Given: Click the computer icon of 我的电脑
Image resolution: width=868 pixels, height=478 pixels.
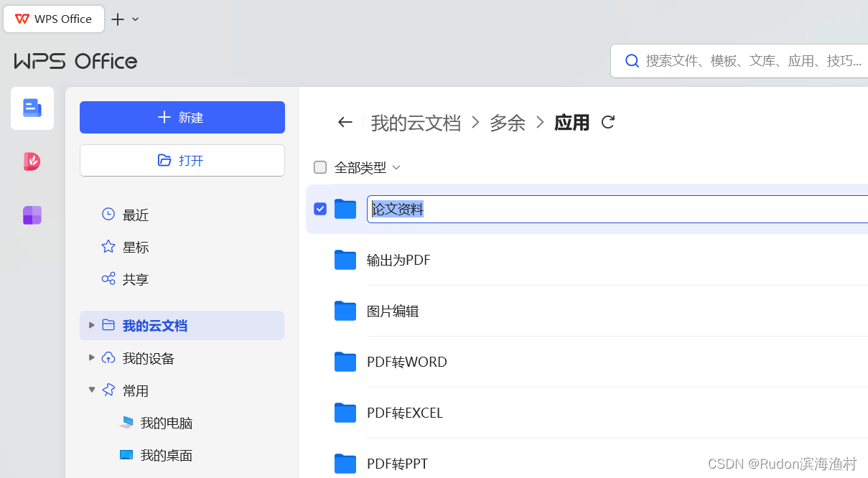Looking at the screenshot, I should pyautogui.click(x=126, y=422).
